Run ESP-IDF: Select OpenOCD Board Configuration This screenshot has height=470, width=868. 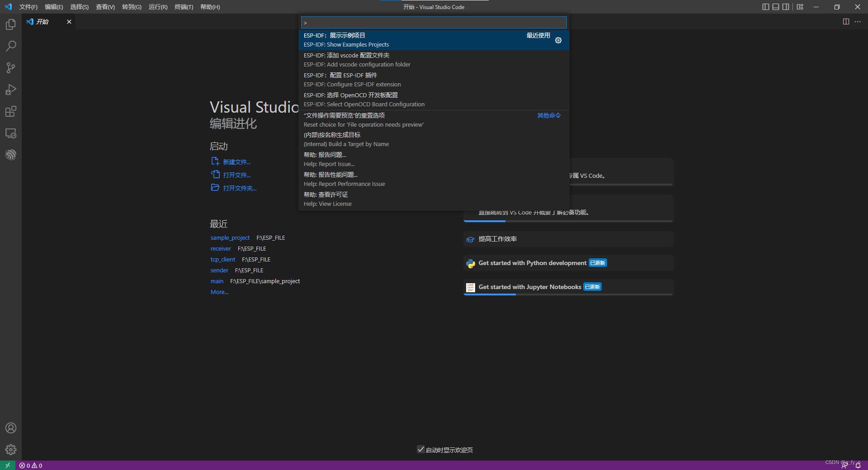pyautogui.click(x=434, y=100)
